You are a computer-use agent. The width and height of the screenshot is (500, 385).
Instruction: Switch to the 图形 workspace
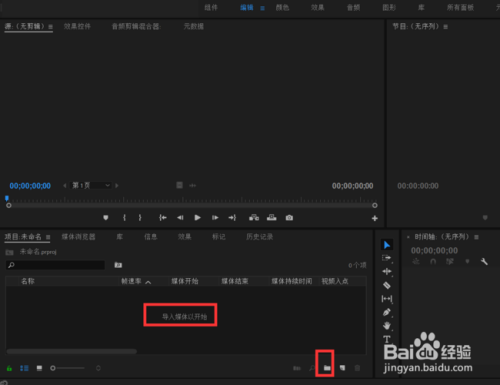(389, 7)
